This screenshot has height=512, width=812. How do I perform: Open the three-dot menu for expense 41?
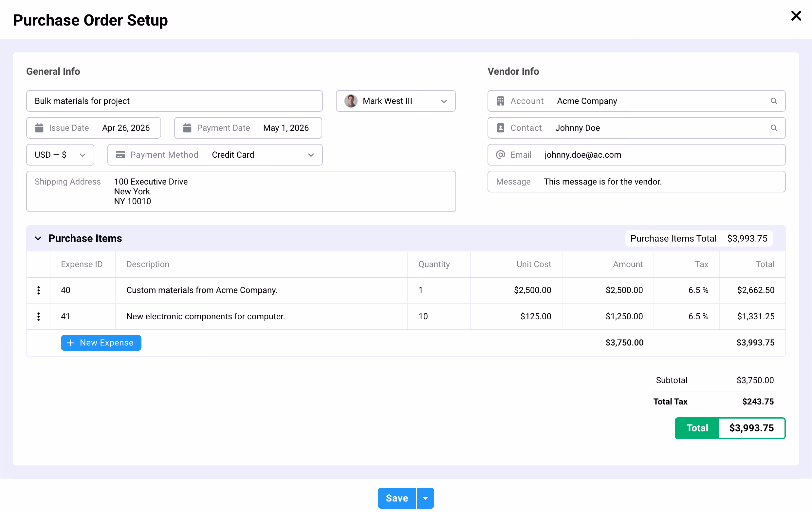[38, 317]
